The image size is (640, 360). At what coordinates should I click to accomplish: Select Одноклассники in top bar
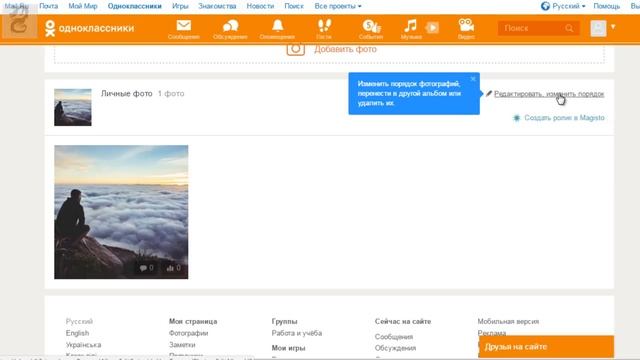(135, 6)
